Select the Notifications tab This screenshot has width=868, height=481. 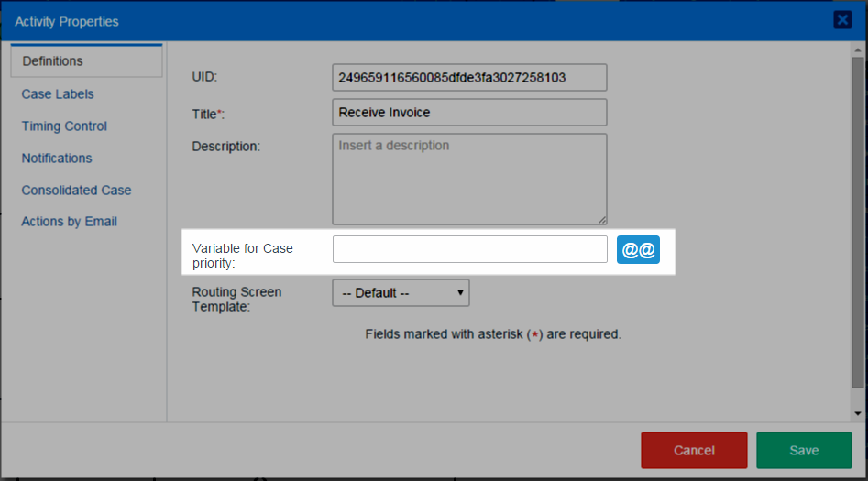click(x=57, y=159)
